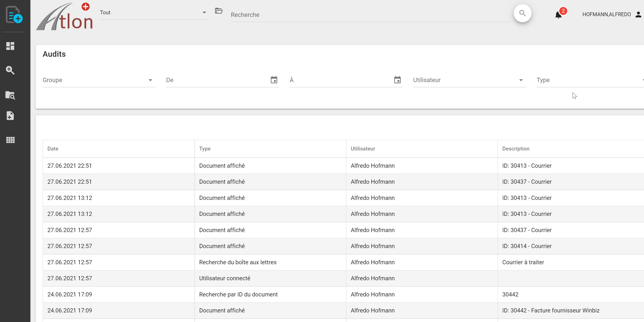
Task: Open the folder search sidebar icon
Action: coord(10,95)
